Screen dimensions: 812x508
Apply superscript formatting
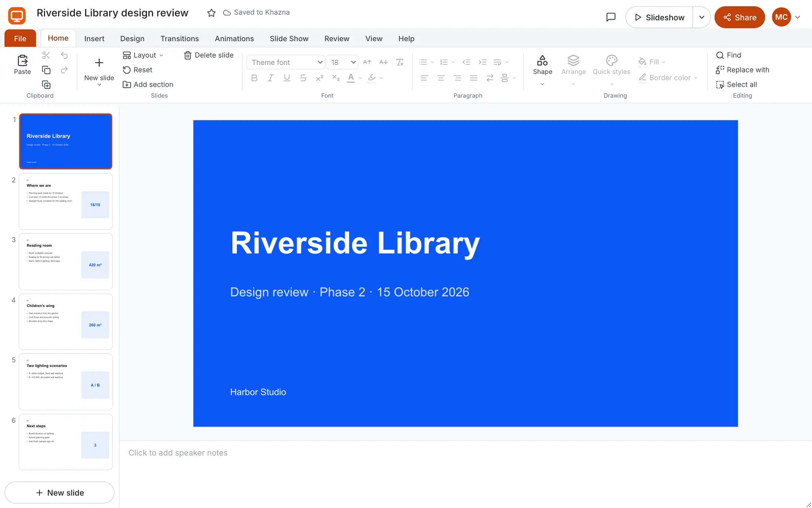click(320, 78)
